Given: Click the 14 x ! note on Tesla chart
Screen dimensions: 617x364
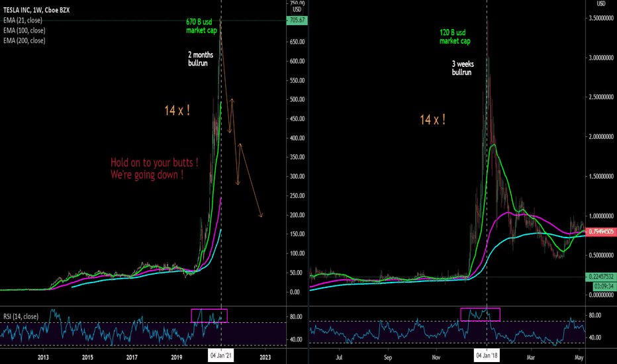Looking at the screenshot, I should click(177, 111).
